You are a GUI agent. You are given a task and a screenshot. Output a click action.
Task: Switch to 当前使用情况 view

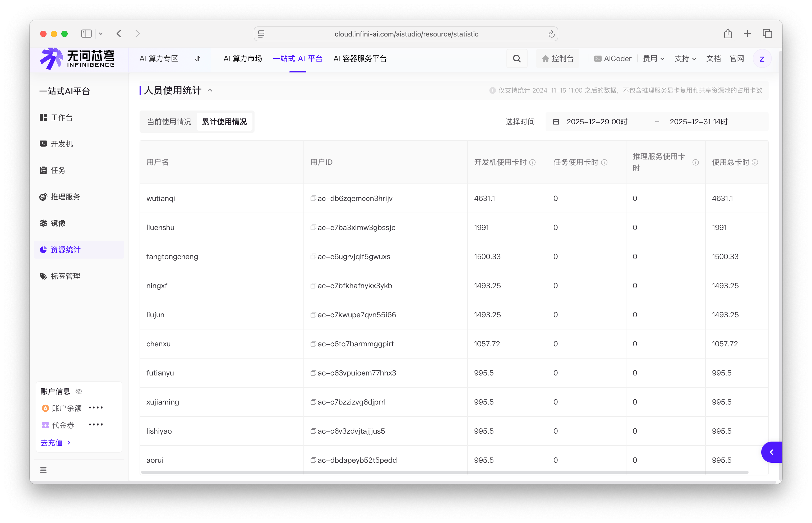pyautogui.click(x=169, y=122)
